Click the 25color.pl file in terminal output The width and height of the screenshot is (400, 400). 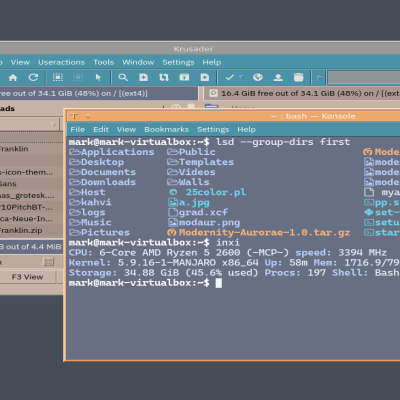(x=216, y=192)
